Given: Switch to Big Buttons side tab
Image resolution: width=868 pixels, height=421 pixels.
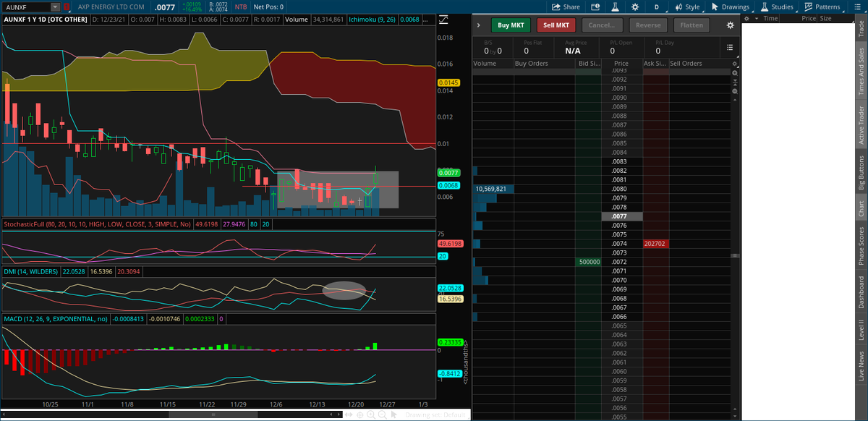Looking at the screenshot, I should tap(861, 173).
